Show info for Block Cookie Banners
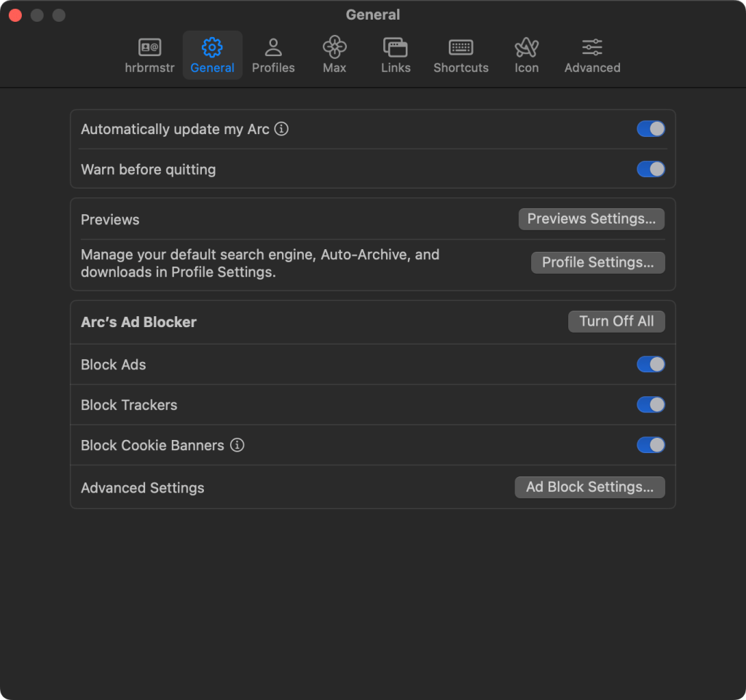 tap(237, 445)
